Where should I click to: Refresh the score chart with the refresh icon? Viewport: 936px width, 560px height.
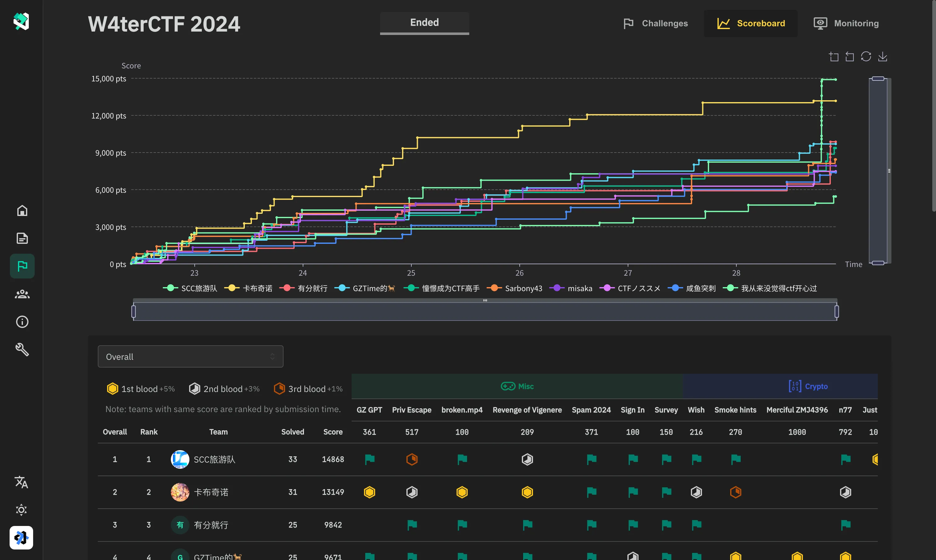[x=866, y=56]
